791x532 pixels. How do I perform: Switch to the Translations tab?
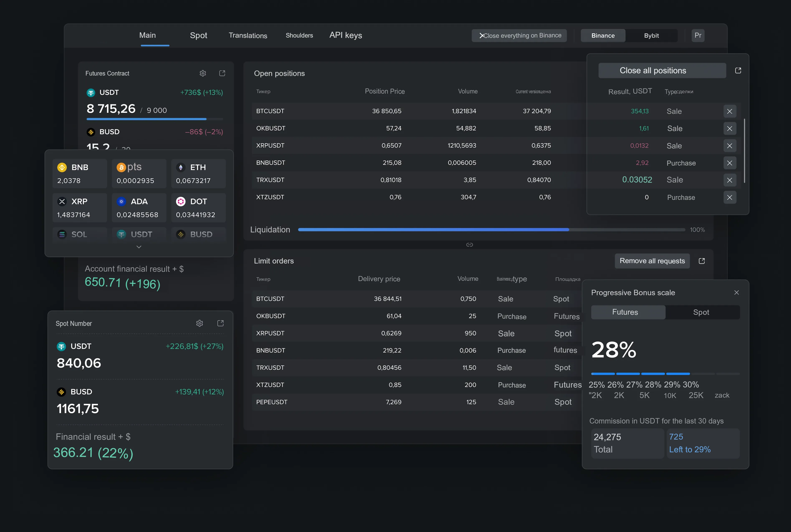point(248,36)
